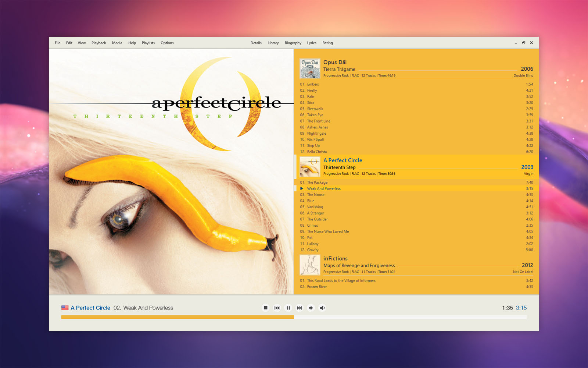Open the File menu
Screen dimensions: 588x368
(x=58, y=43)
